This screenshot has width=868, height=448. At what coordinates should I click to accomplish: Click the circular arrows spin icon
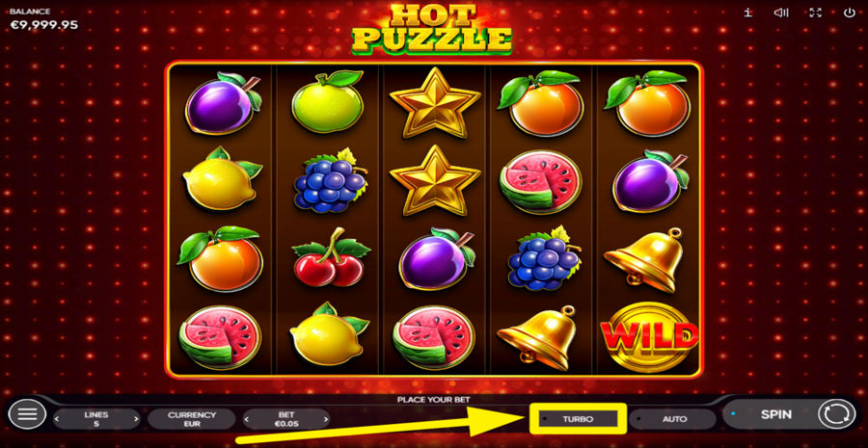tap(836, 414)
